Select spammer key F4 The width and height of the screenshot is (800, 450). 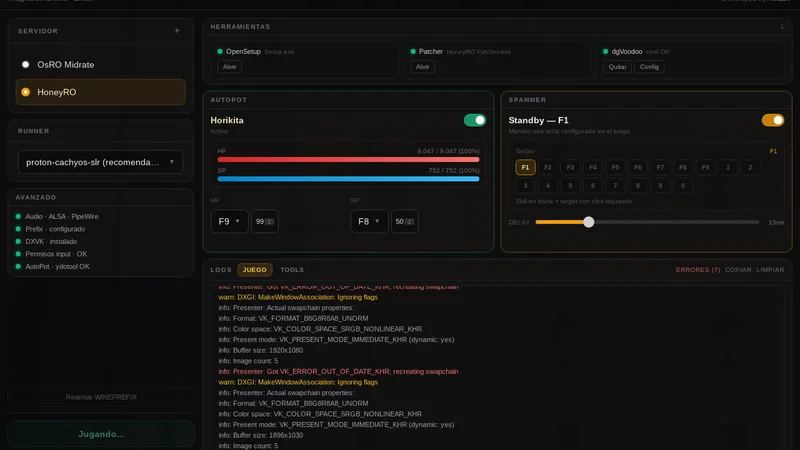pyautogui.click(x=592, y=167)
